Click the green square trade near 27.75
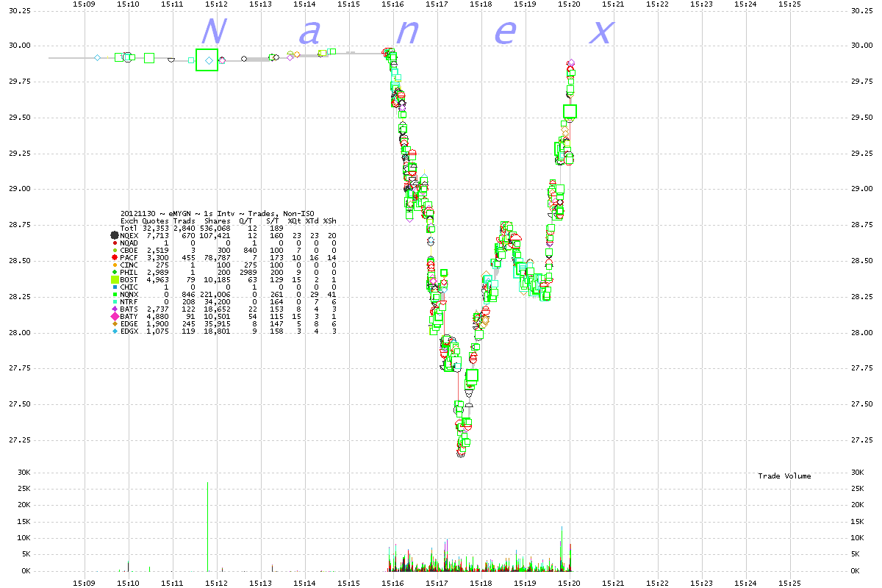The image size is (882, 588). click(472, 376)
